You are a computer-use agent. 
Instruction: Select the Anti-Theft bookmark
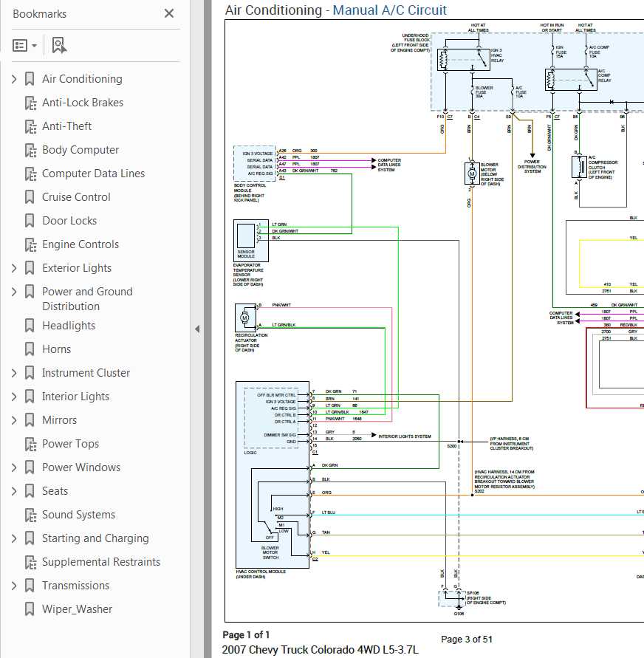(66, 126)
